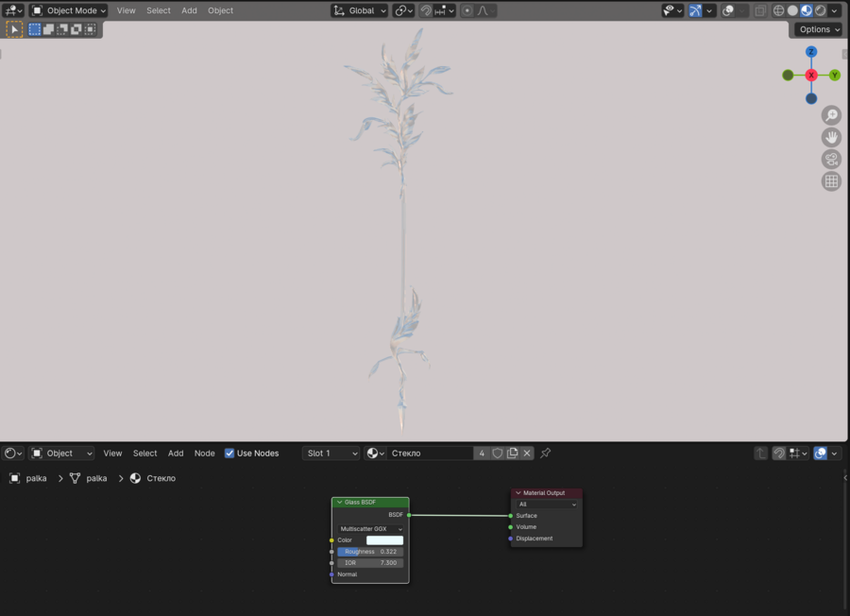
Task: Pin the node tree with pin icon
Action: (x=546, y=453)
